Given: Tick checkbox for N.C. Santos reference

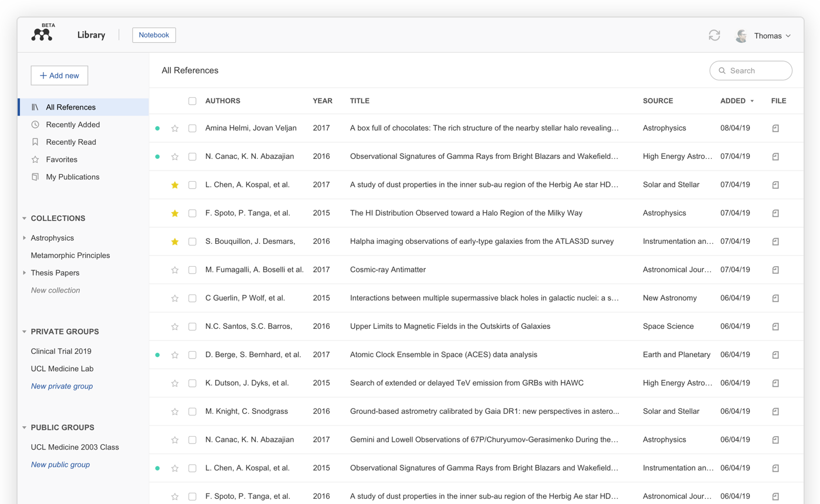Looking at the screenshot, I should (x=192, y=326).
